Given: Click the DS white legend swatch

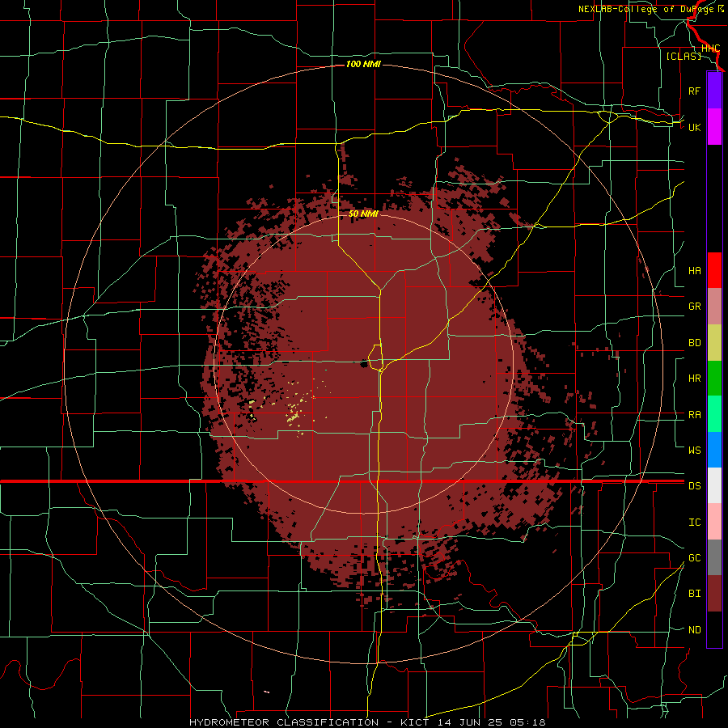Looking at the screenshot, I should pos(714,485).
